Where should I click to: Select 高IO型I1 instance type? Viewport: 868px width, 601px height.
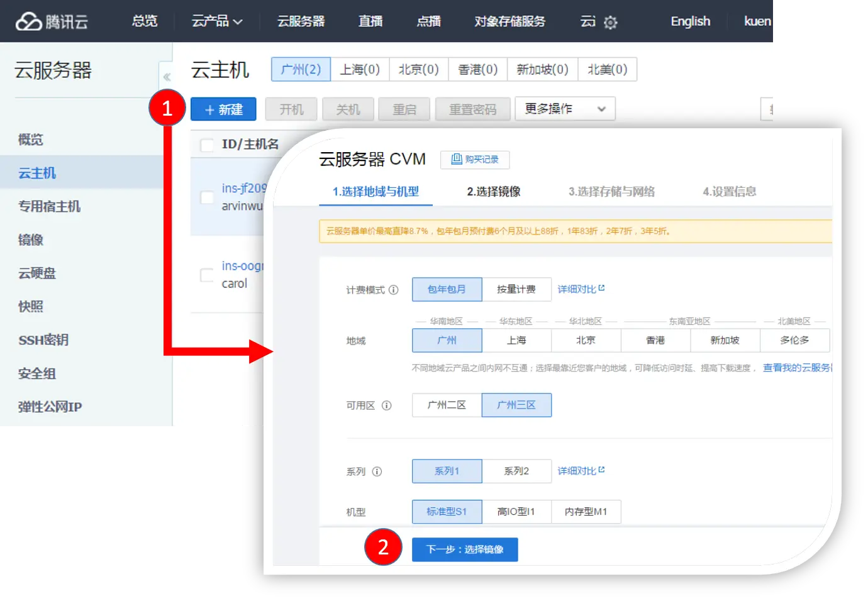click(x=516, y=512)
